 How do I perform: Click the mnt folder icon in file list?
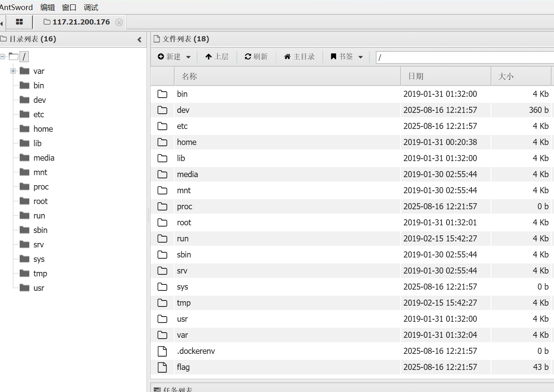pos(162,190)
